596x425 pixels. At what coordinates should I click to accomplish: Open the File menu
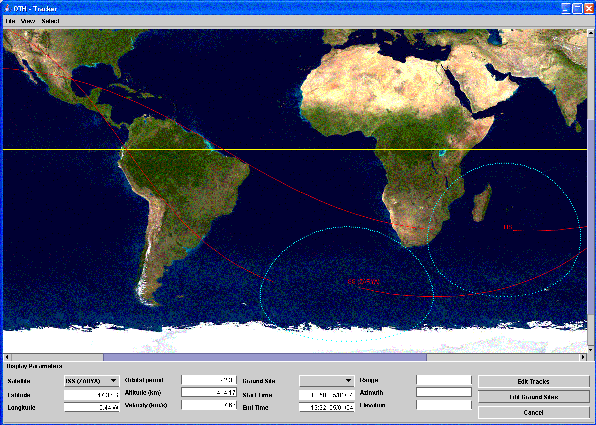pos(10,21)
